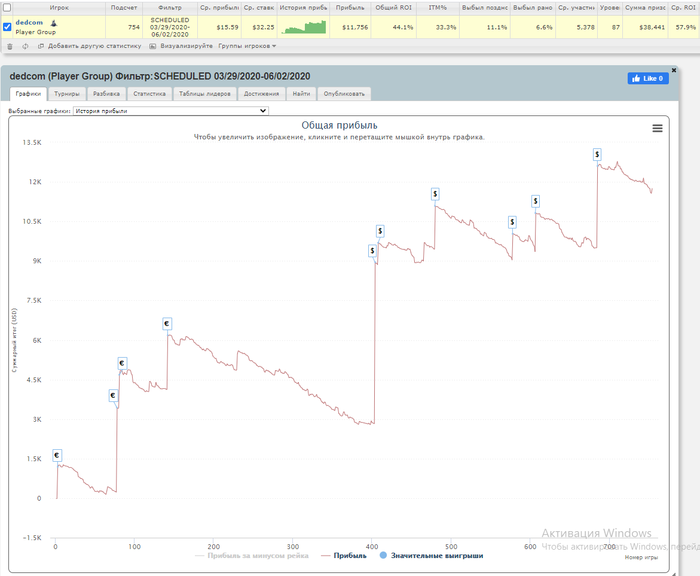The width and height of the screenshot is (700, 576).
Task: Expand the Группы игроков dropdown
Action: pos(247,46)
